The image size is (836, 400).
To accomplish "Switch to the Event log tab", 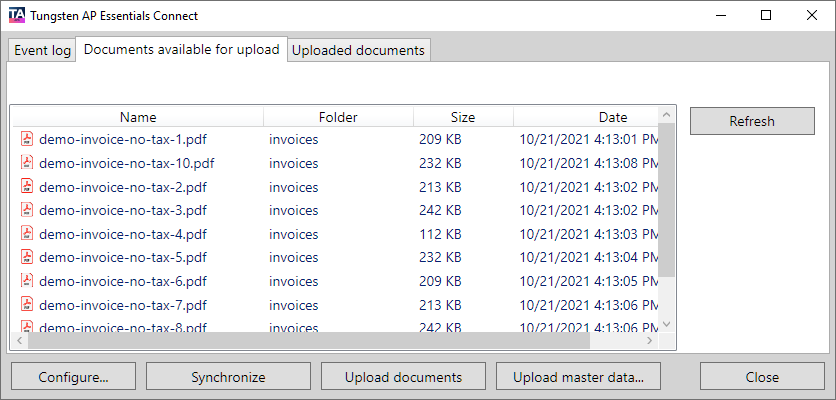I will point(42,50).
